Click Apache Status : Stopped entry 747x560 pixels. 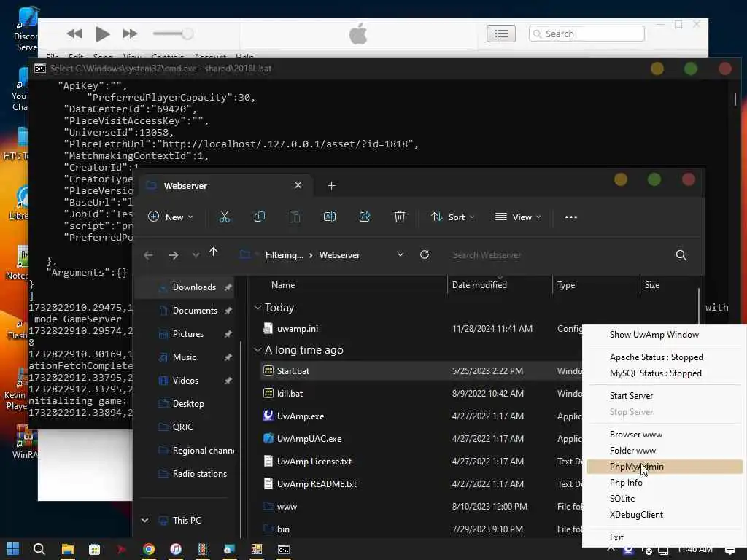coord(656,357)
